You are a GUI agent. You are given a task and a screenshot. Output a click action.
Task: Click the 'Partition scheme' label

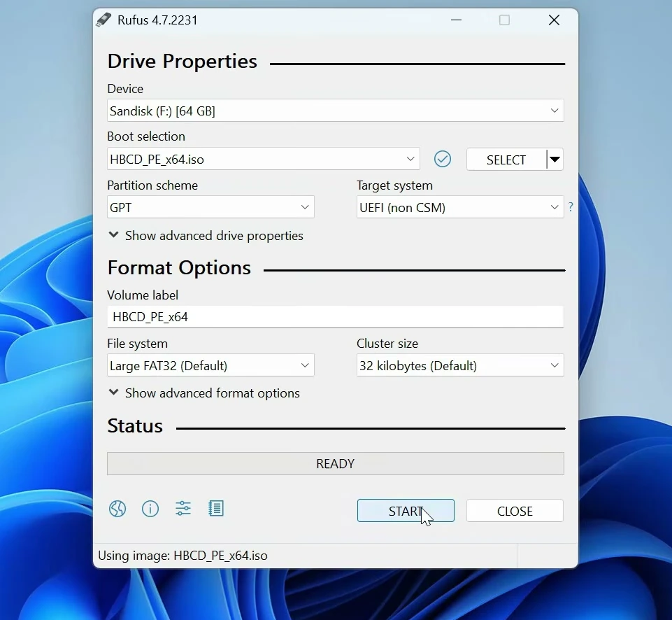tap(152, 185)
